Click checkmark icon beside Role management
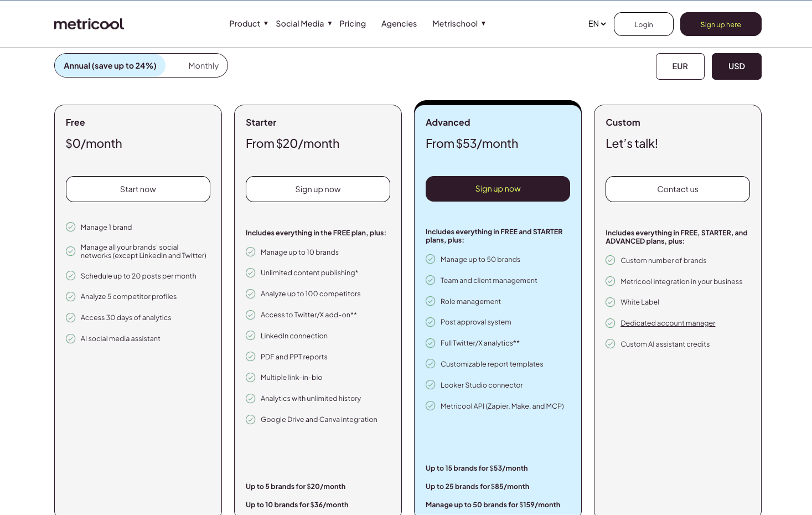Image resolution: width=812 pixels, height=515 pixels. pos(431,301)
